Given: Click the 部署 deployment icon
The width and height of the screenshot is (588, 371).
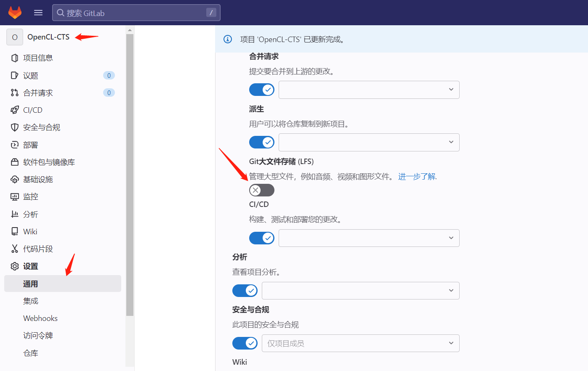Looking at the screenshot, I should click(15, 145).
